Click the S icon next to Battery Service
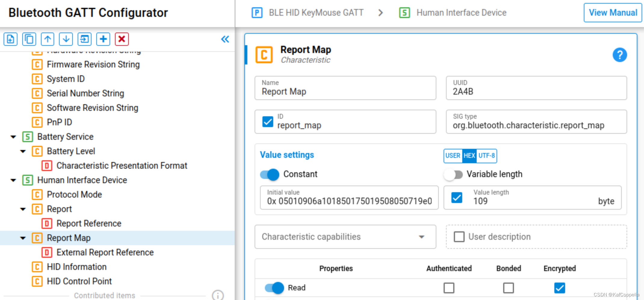 [27, 137]
